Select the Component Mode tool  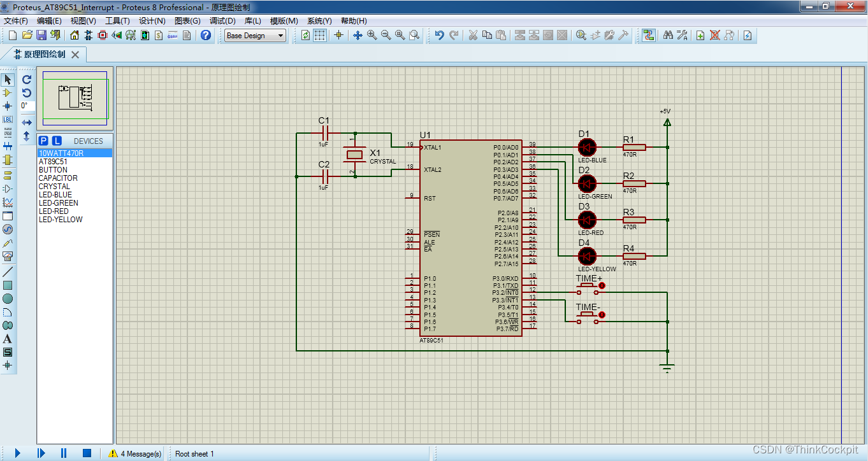[x=8, y=93]
